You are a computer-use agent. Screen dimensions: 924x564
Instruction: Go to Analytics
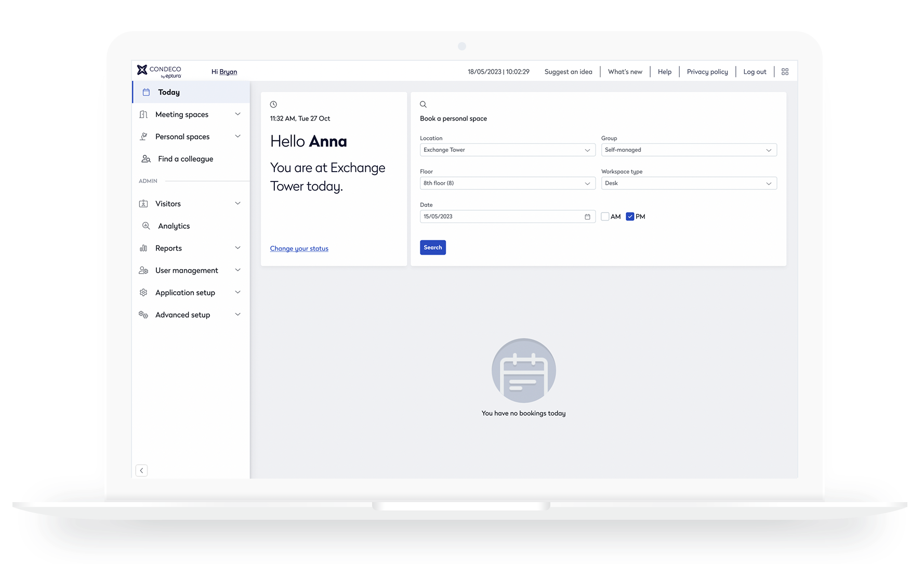pyautogui.click(x=191, y=226)
